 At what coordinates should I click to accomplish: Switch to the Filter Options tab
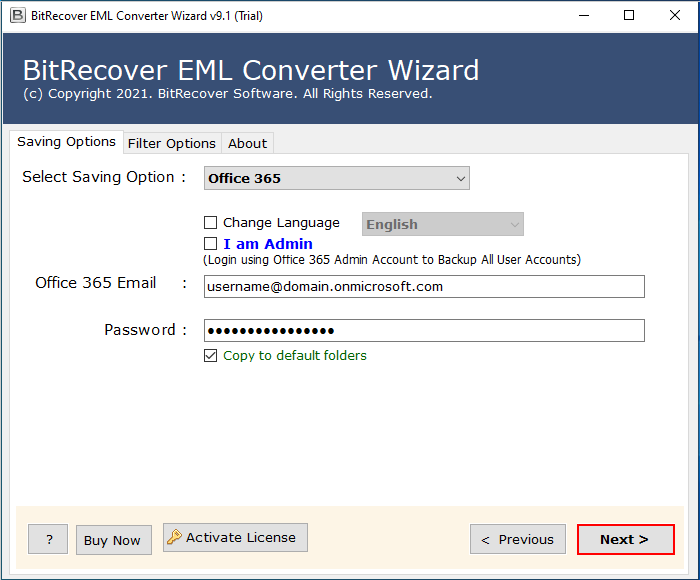[171, 143]
